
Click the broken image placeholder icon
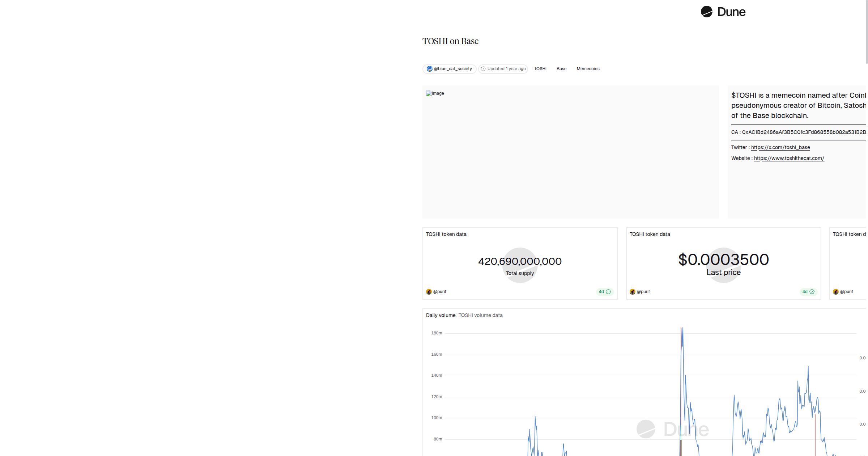point(429,93)
